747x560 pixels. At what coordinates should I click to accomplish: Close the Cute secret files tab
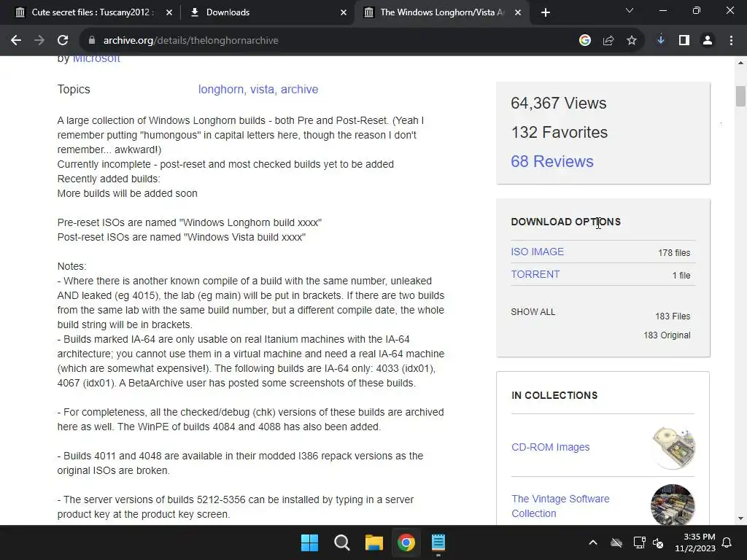169,12
